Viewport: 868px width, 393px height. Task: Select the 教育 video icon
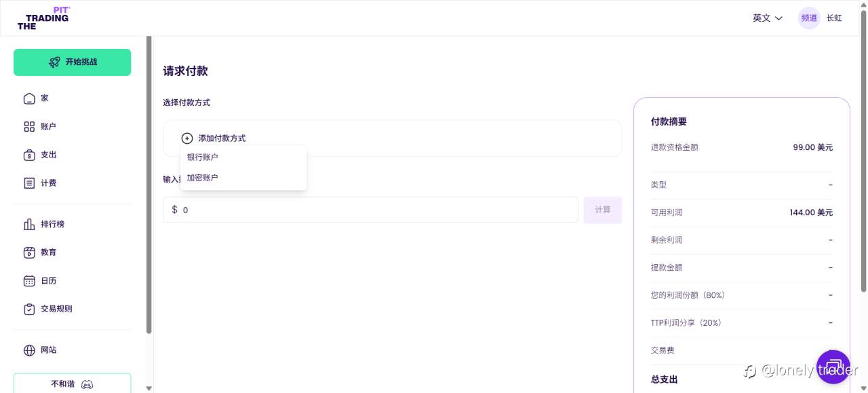tap(29, 252)
